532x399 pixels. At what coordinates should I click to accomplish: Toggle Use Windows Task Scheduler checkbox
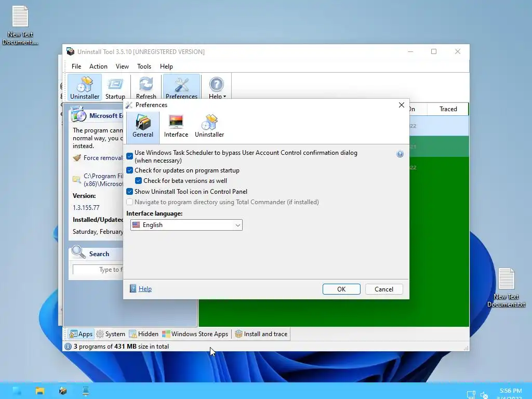(x=129, y=156)
